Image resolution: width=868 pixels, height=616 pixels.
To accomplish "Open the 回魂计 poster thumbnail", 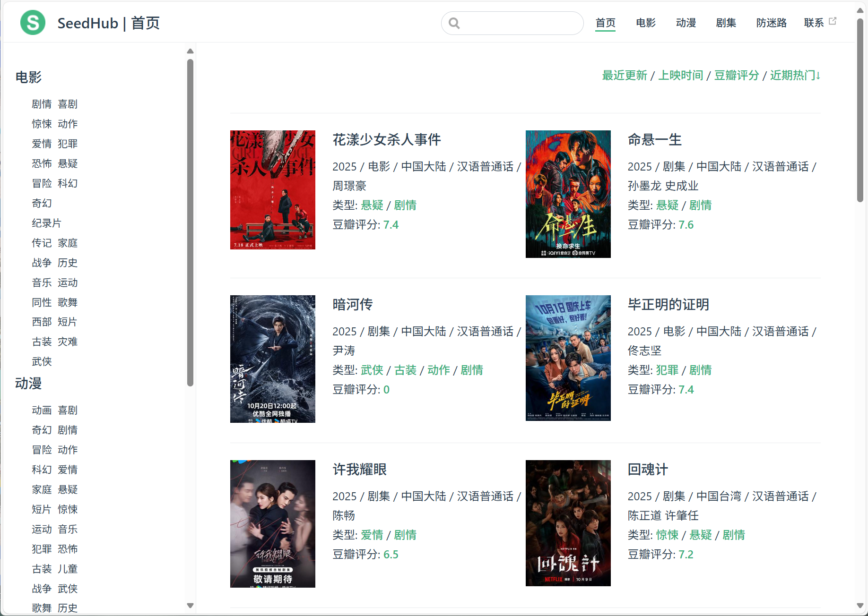I will (568, 523).
